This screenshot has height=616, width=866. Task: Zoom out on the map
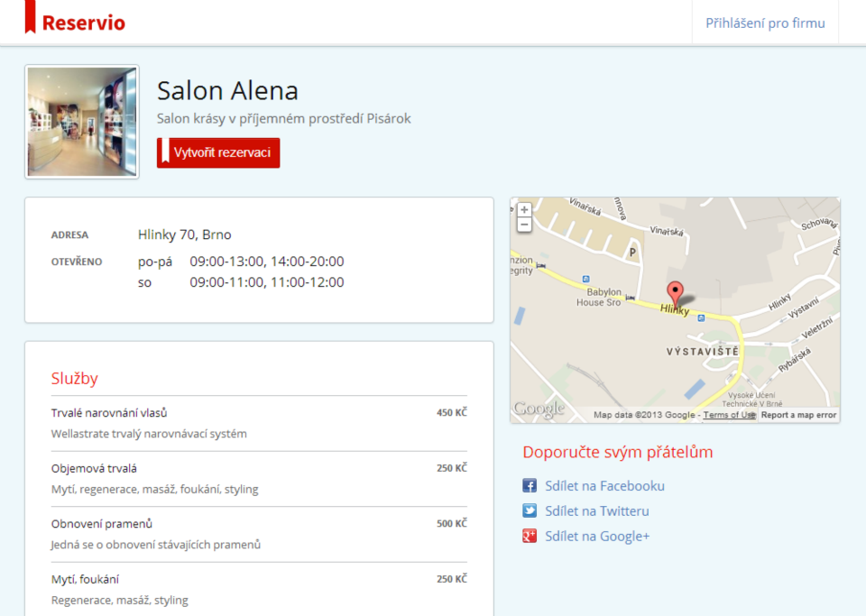click(x=524, y=224)
